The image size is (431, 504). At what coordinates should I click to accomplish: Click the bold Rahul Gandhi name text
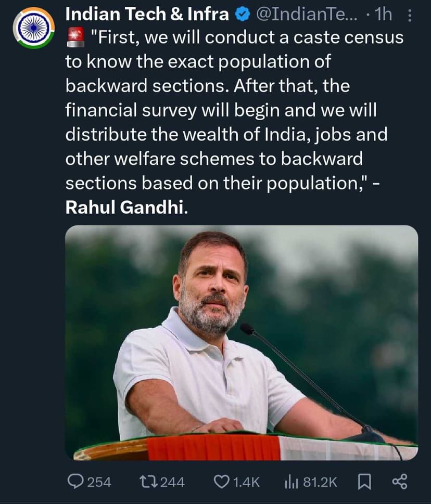[124, 208]
